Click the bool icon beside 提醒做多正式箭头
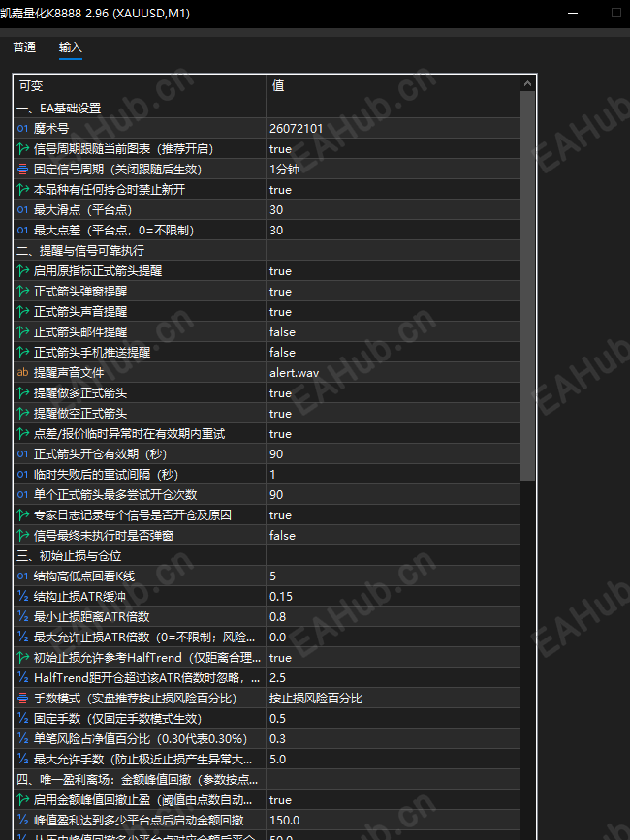The height and width of the screenshot is (840, 630). click(22, 393)
